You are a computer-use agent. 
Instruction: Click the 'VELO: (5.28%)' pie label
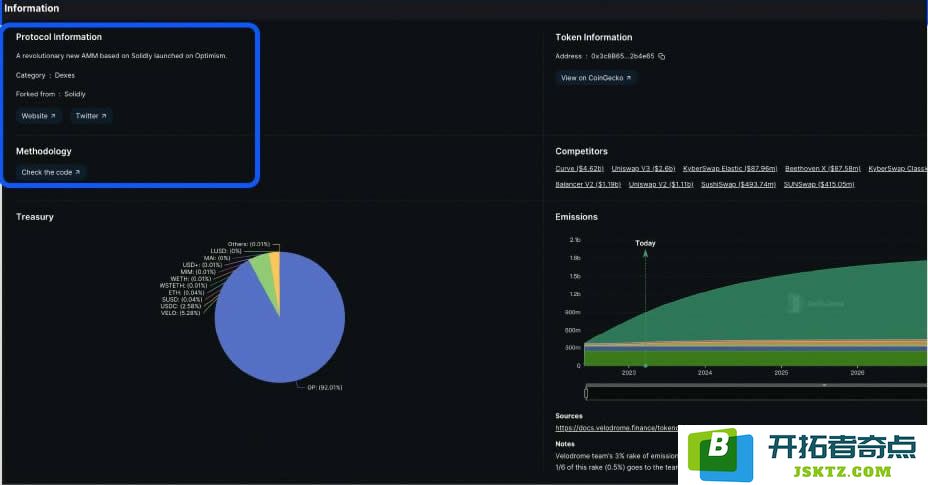click(181, 313)
